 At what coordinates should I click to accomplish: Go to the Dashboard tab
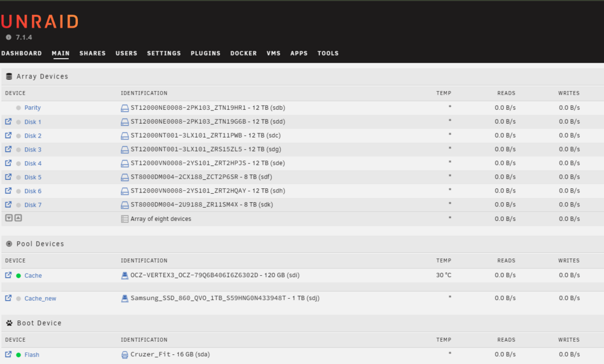click(x=22, y=54)
